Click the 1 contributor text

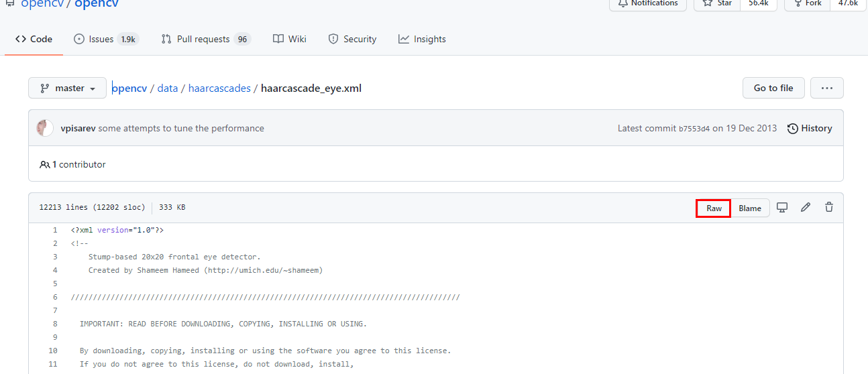click(x=78, y=164)
